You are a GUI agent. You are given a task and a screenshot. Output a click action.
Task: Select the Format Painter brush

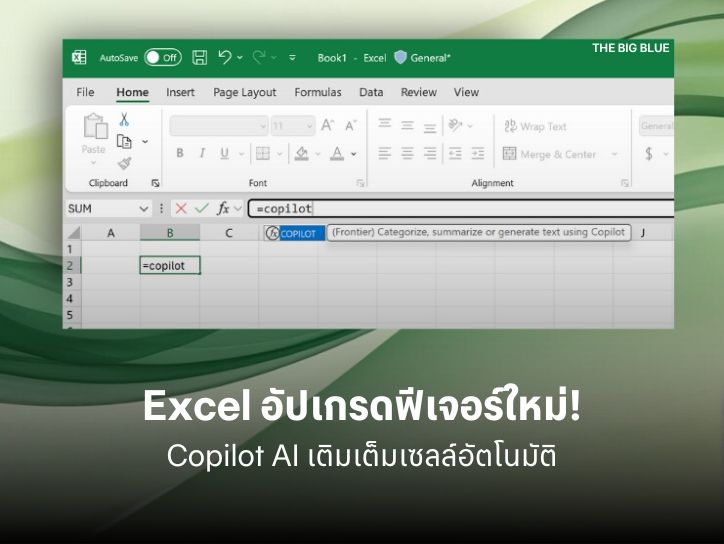click(124, 163)
